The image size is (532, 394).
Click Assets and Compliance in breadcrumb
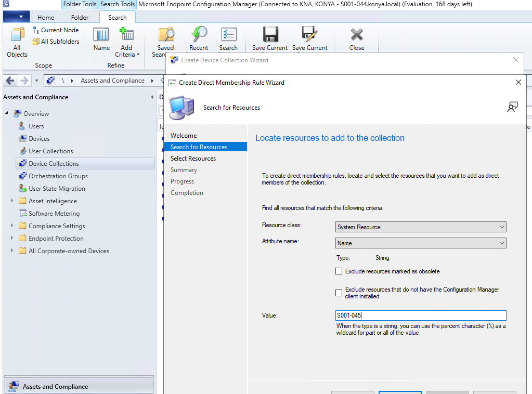coord(113,81)
